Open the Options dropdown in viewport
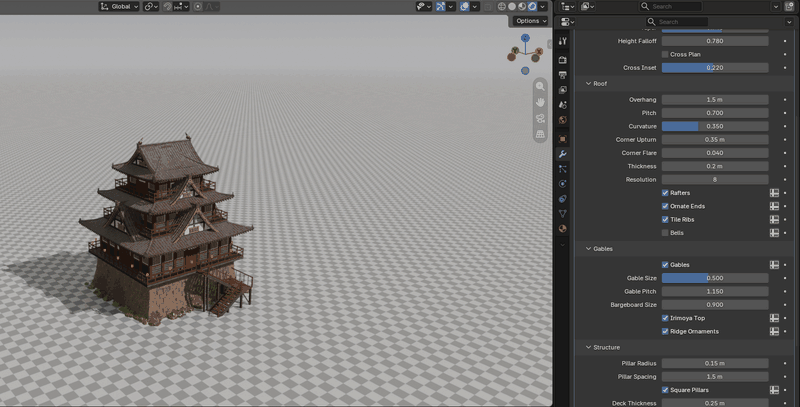800x407 pixels. [531, 21]
